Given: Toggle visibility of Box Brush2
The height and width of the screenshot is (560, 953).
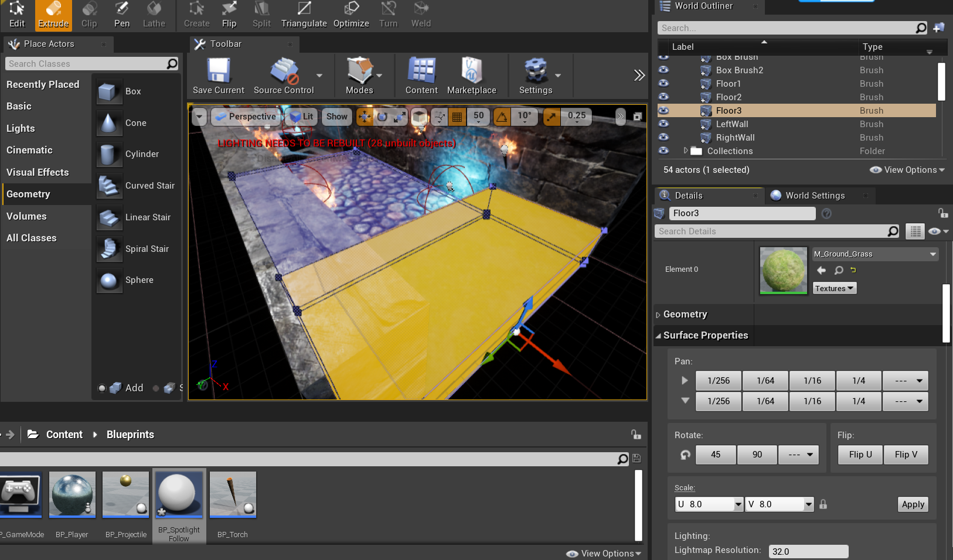Looking at the screenshot, I should click(x=663, y=69).
